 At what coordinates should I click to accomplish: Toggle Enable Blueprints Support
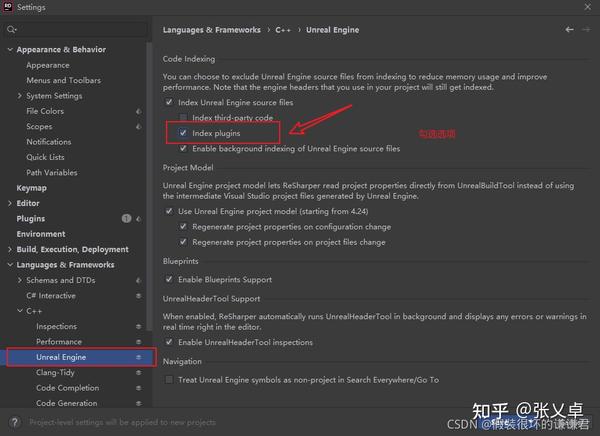[169, 279]
